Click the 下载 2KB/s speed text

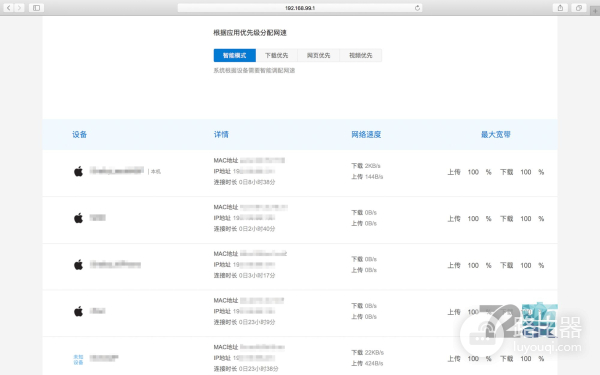[x=366, y=166]
